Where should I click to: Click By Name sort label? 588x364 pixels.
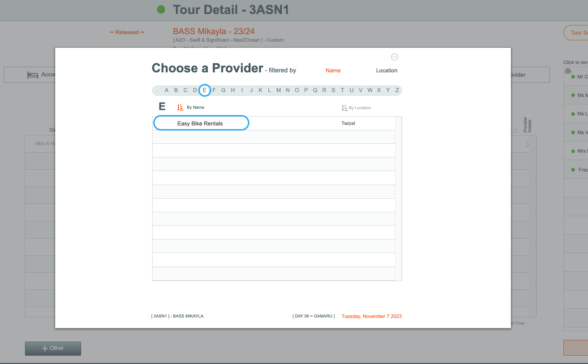click(x=196, y=107)
